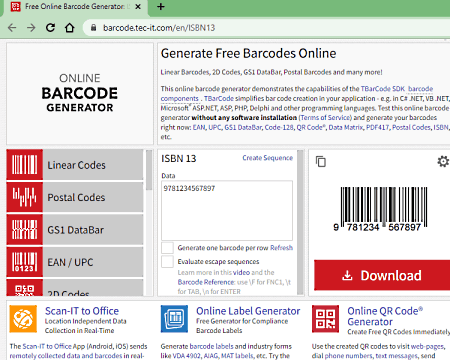This screenshot has width=450, height=360.
Task: Choose the GS1 DataBar icon
Action: pos(25,230)
